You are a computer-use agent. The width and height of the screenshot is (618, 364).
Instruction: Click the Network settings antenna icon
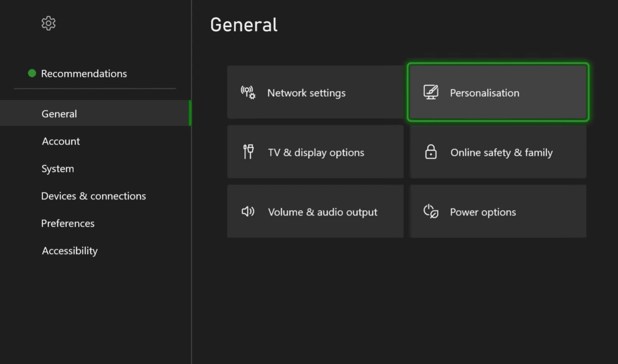pyautogui.click(x=248, y=93)
